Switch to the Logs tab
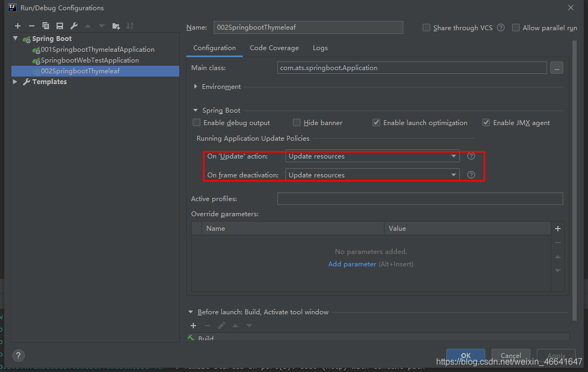This screenshot has width=588, height=372. [x=320, y=48]
